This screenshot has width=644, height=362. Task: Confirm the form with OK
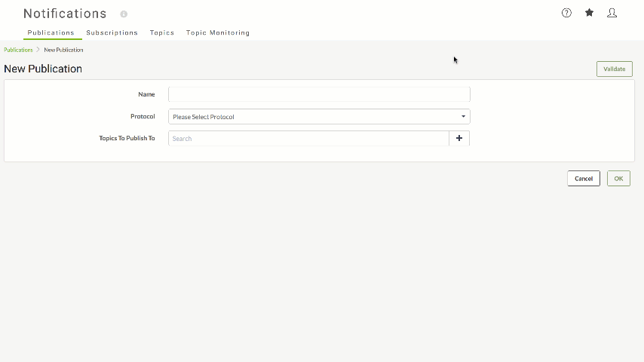pos(618,178)
